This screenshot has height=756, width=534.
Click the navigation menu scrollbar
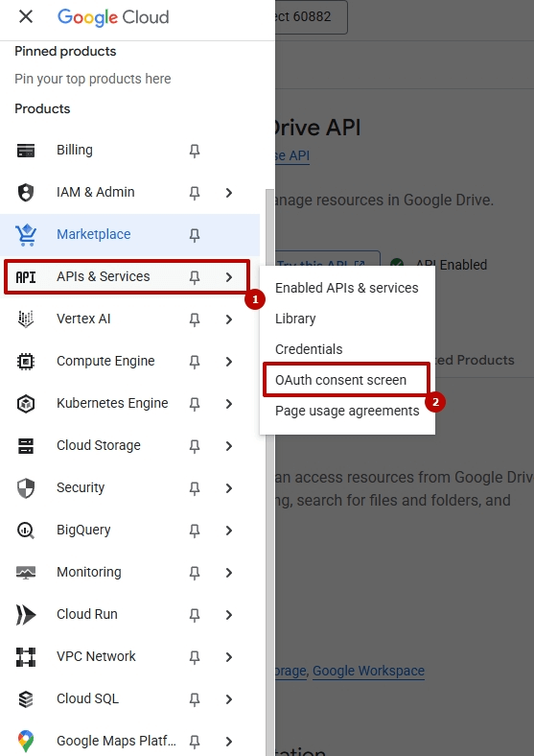pyautogui.click(x=269, y=472)
